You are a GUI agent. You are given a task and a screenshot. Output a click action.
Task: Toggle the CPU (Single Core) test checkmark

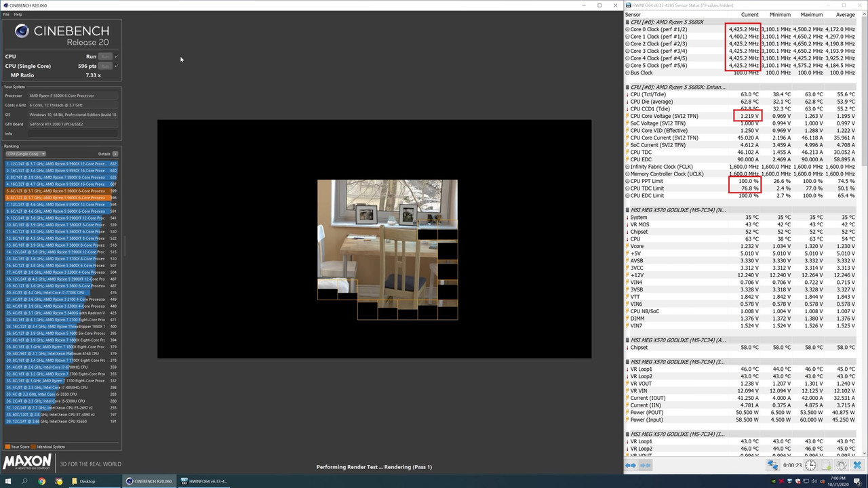(116, 66)
